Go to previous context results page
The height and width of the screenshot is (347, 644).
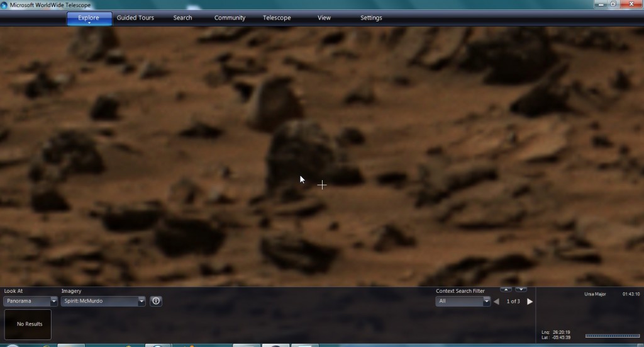pos(496,302)
